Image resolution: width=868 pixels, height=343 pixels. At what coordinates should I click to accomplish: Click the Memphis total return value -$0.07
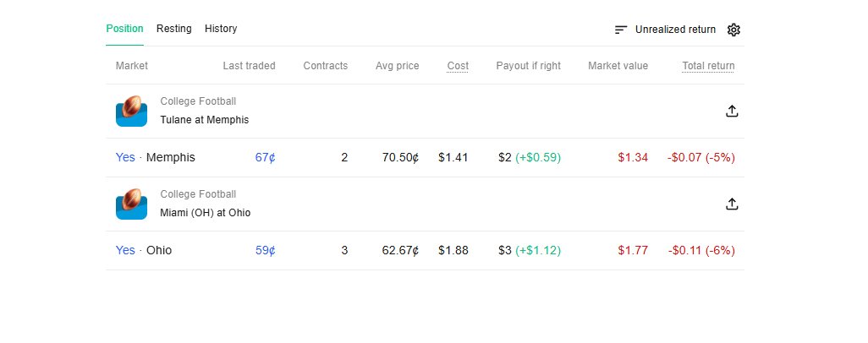click(x=684, y=158)
